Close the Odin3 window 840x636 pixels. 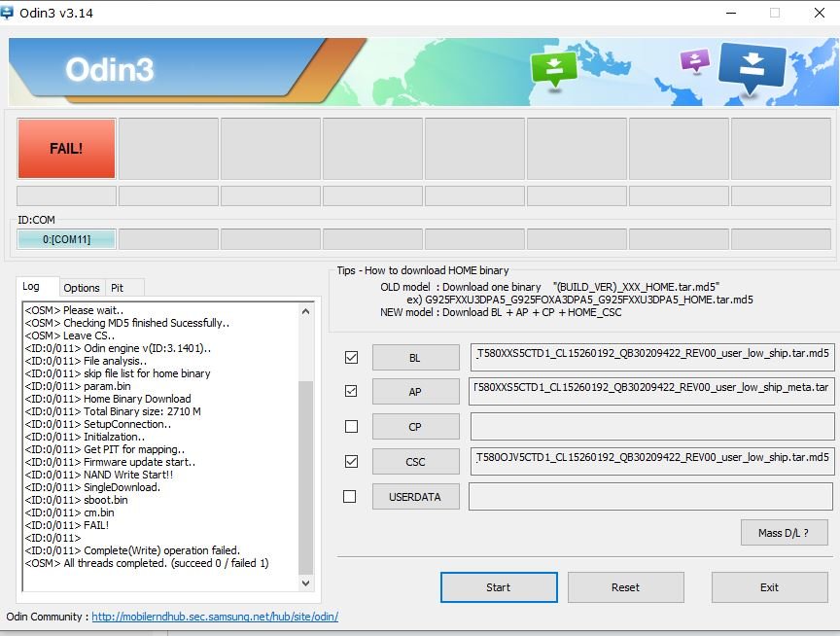pos(820,13)
